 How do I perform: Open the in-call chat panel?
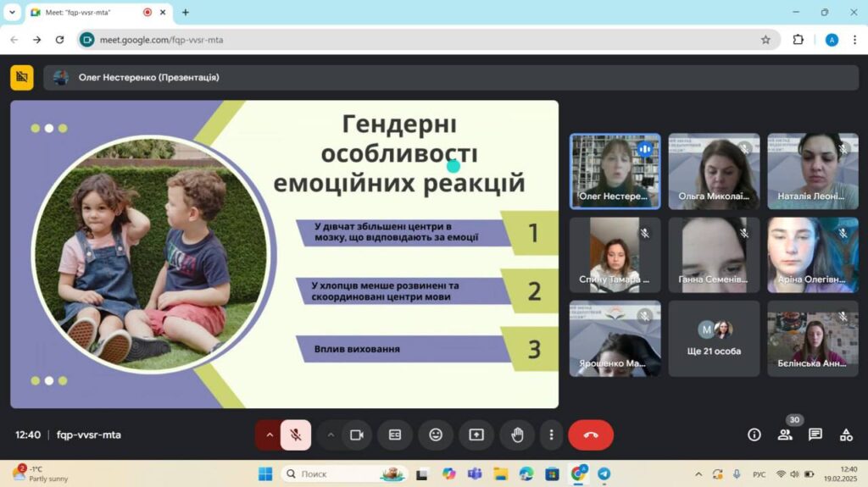coord(815,434)
